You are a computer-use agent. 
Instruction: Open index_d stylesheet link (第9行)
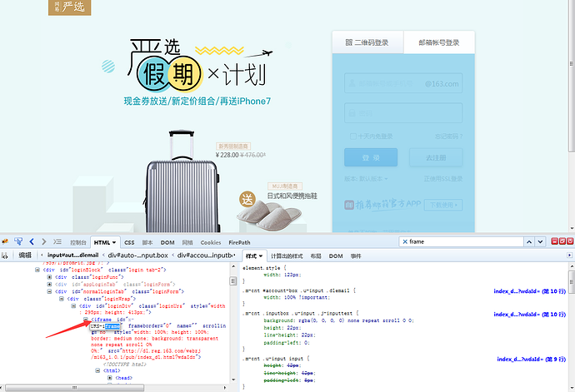[x=532, y=360]
